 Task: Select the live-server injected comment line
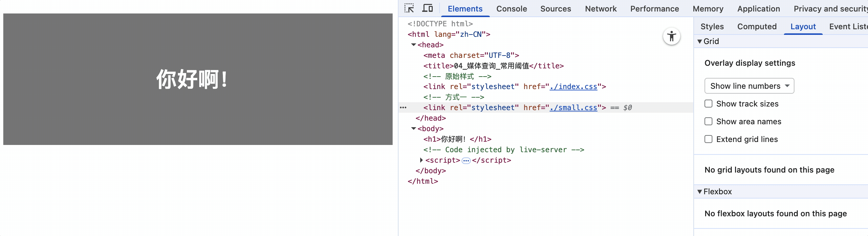pyautogui.click(x=503, y=150)
